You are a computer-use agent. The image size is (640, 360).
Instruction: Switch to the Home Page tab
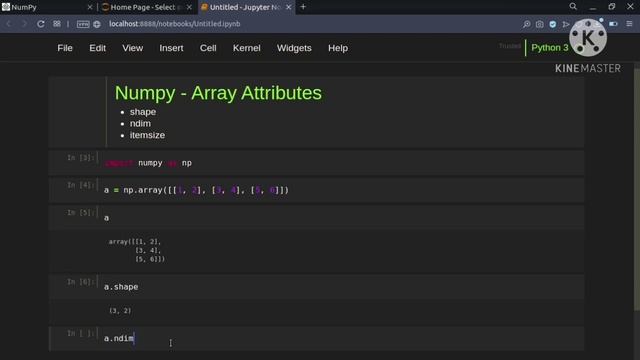point(146,7)
